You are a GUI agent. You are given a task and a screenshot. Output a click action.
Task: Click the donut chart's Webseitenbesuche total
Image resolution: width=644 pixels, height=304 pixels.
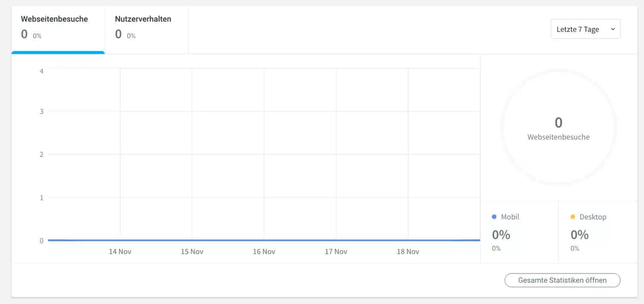(x=558, y=129)
